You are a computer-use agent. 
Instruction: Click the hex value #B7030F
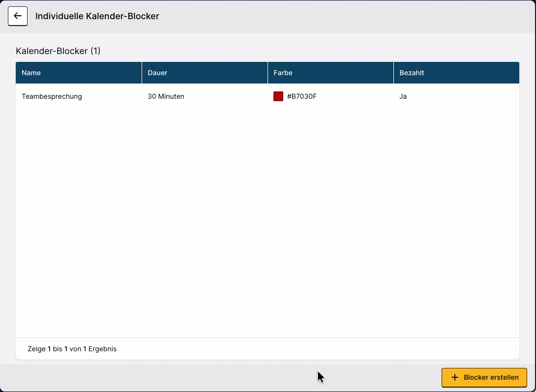click(302, 96)
